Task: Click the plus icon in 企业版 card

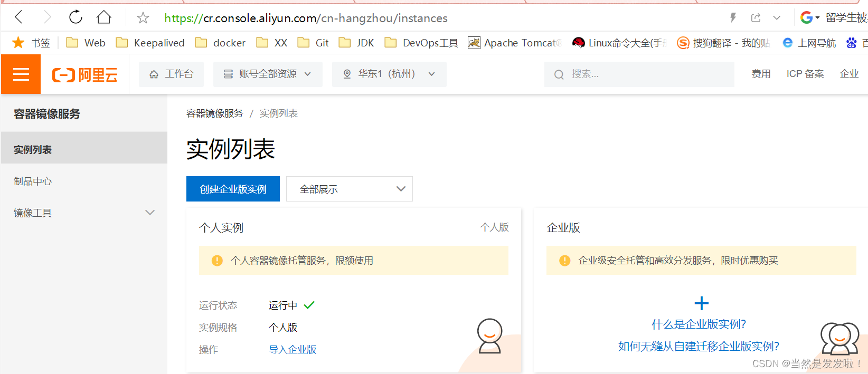Action: [x=701, y=303]
